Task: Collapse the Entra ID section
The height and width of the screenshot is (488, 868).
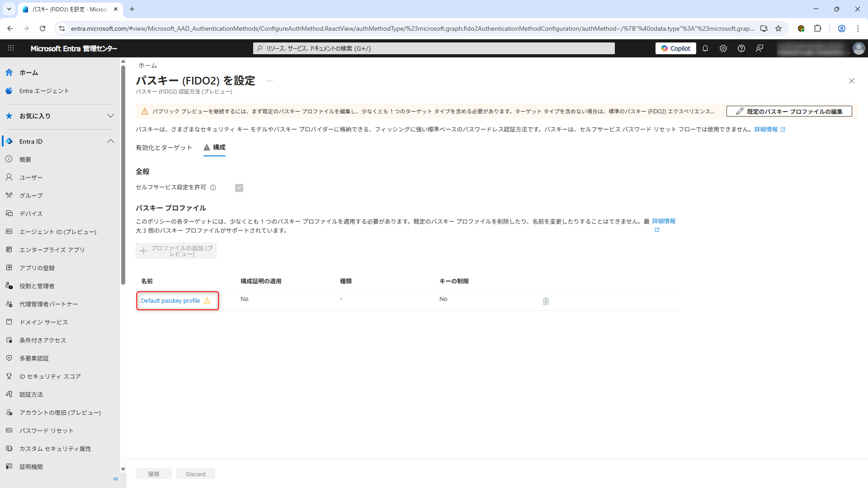Action: 110,141
